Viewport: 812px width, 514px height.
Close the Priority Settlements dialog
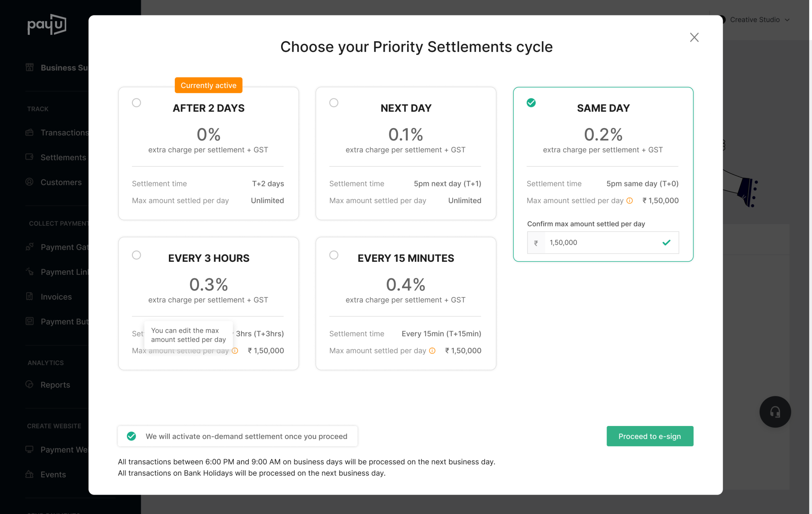pos(694,37)
